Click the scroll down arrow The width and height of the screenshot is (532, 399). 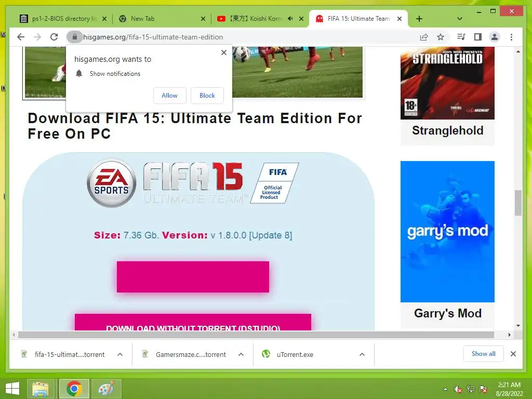pyautogui.click(x=518, y=326)
